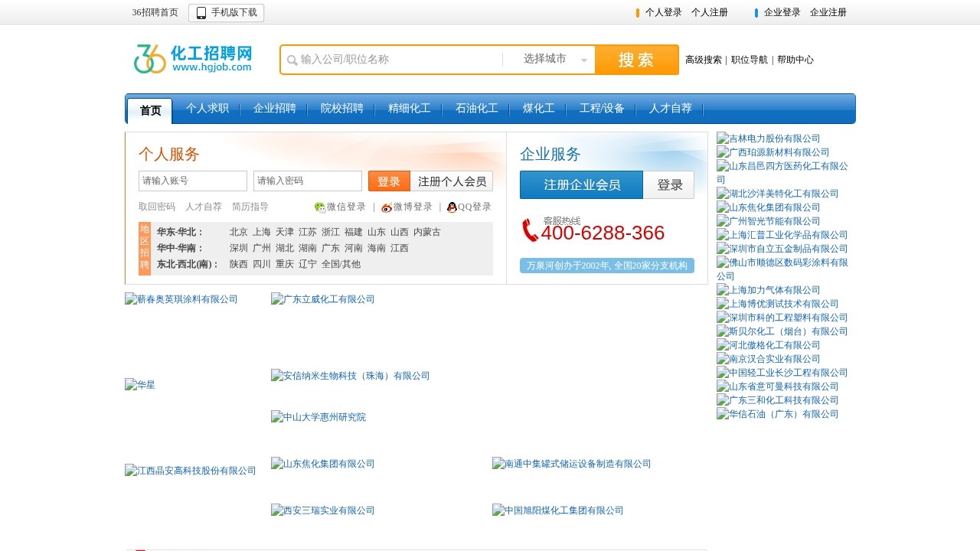The image size is (980, 551).
Task: Click 个人注册 in top bar
Action: [x=710, y=12]
